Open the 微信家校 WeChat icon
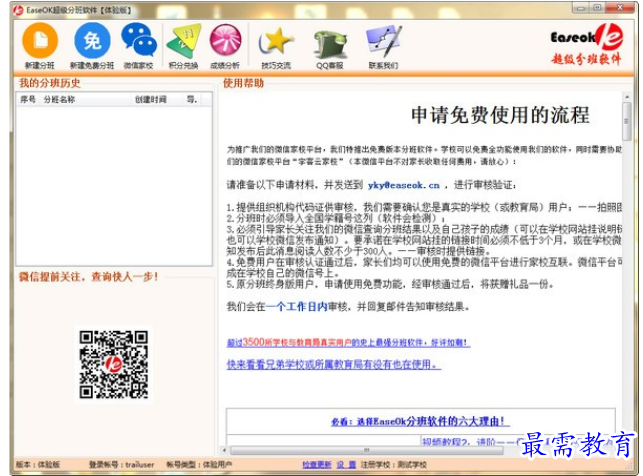 click(139, 40)
